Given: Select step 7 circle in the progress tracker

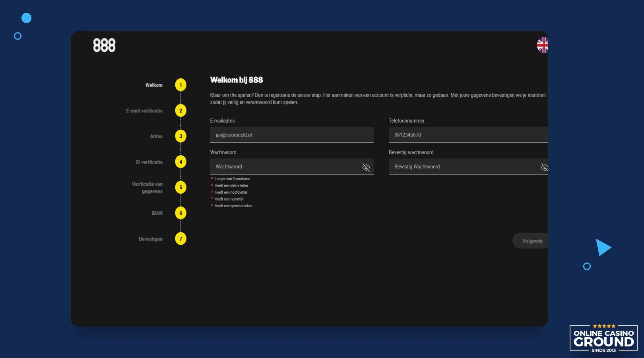Looking at the screenshot, I should click(x=180, y=239).
